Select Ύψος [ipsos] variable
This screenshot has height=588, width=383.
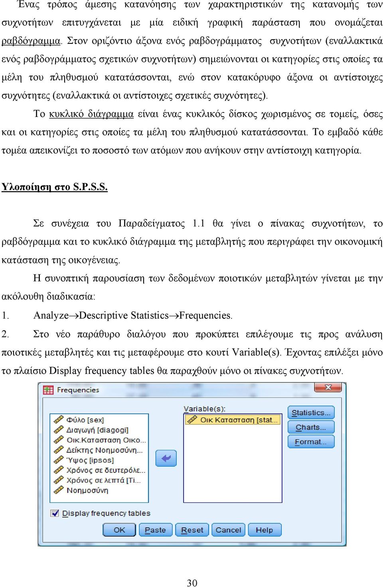point(90,460)
